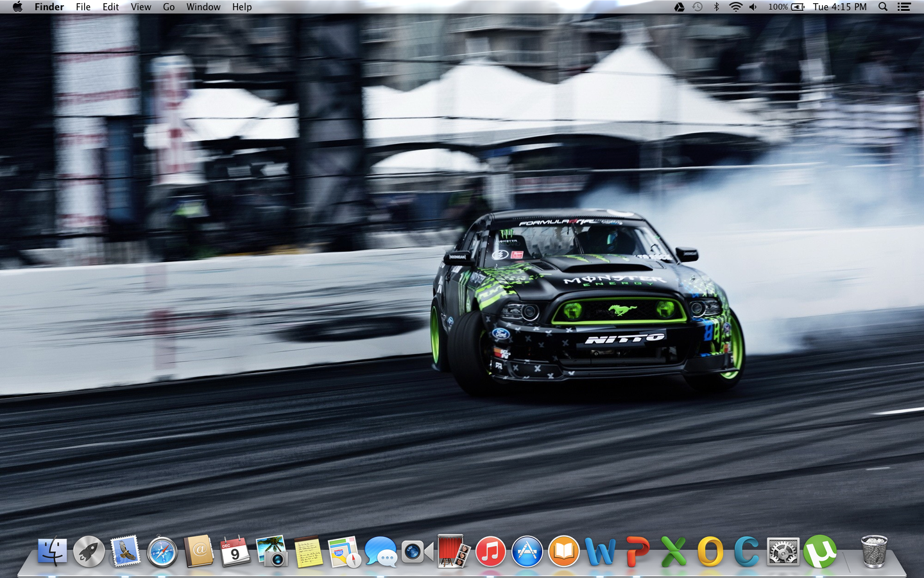Screen dimensions: 924x578
Task: Open the volume control in menu bar
Action: pos(753,7)
